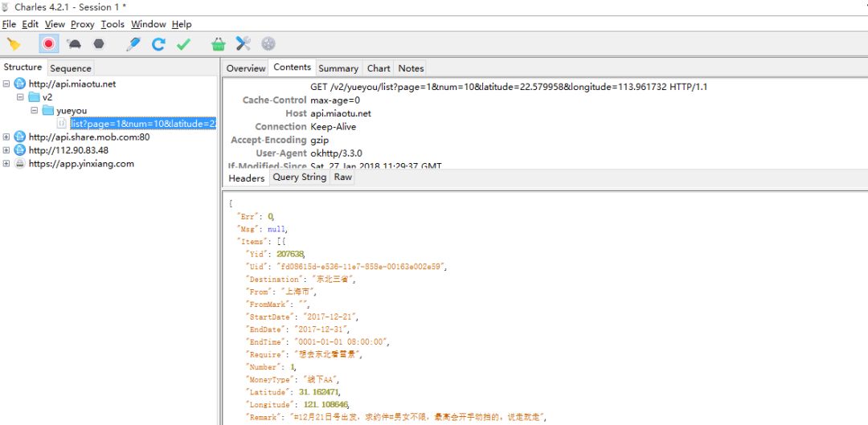The width and height of the screenshot is (868, 425).
Task: Collapse the v2 folder node
Action: (x=20, y=97)
